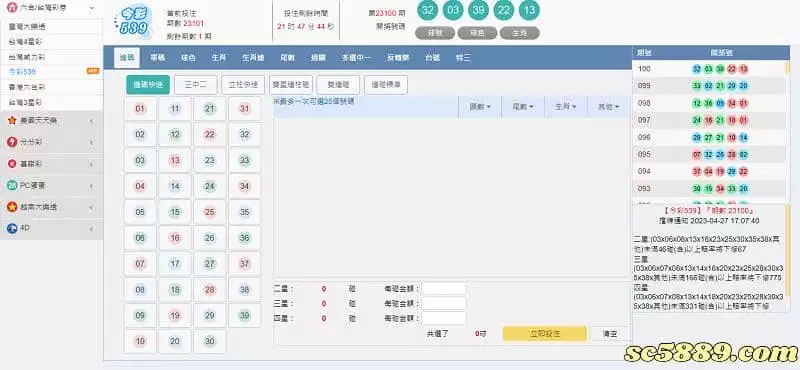
Task: Open the first dropdown in the selection header
Action: tap(480, 107)
